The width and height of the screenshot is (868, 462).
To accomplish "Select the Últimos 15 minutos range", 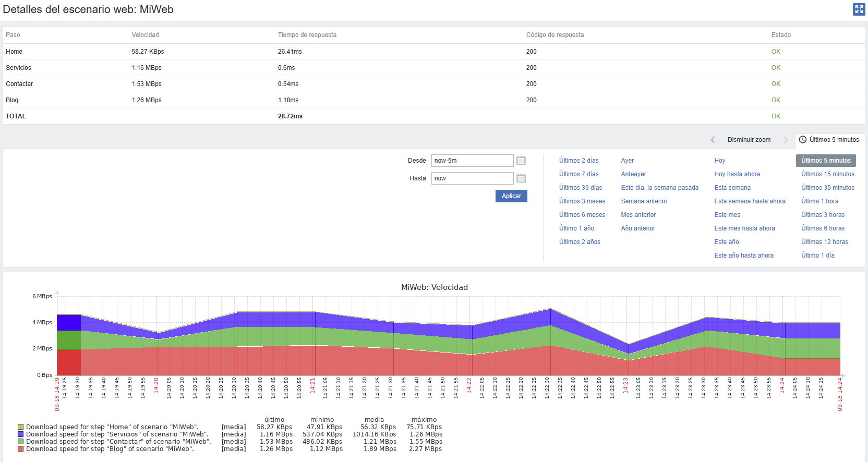I will 827,174.
